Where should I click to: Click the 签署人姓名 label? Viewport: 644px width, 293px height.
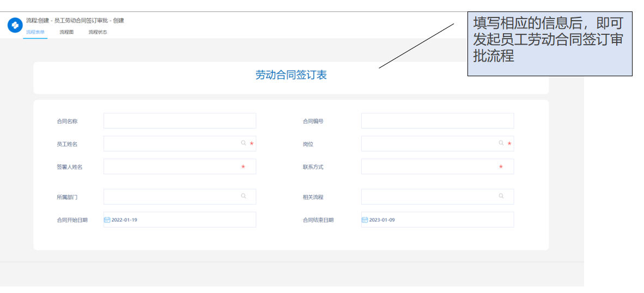[69, 167]
